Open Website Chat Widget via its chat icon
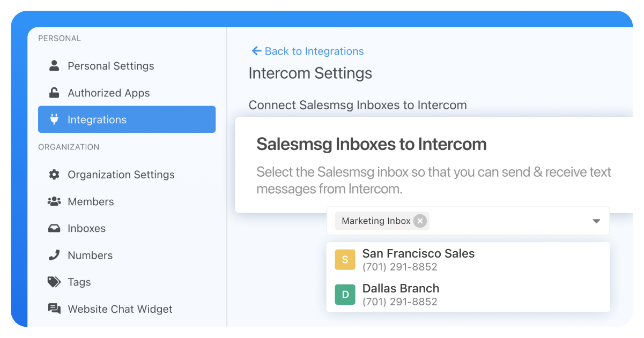The width and height of the screenshot is (644, 338). (x=54, y=309)
